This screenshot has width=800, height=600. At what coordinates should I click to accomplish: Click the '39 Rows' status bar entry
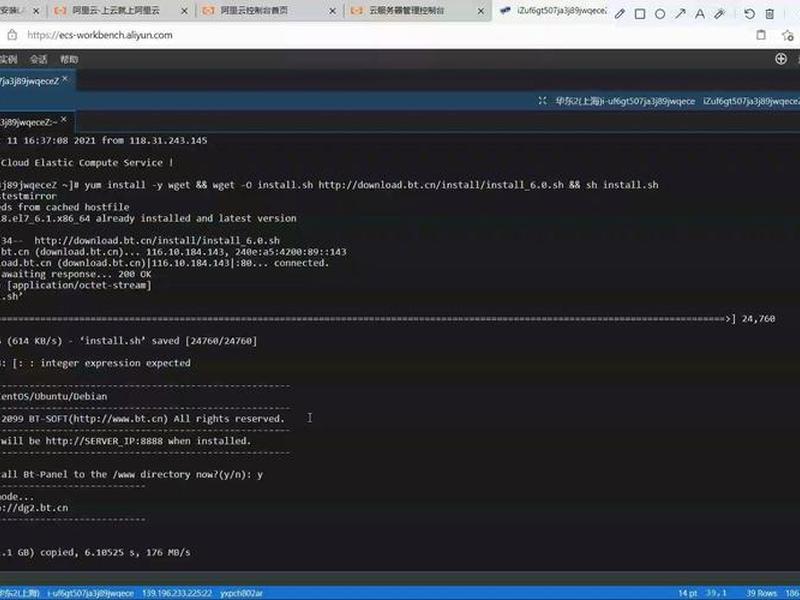click(x=761, y=593)
